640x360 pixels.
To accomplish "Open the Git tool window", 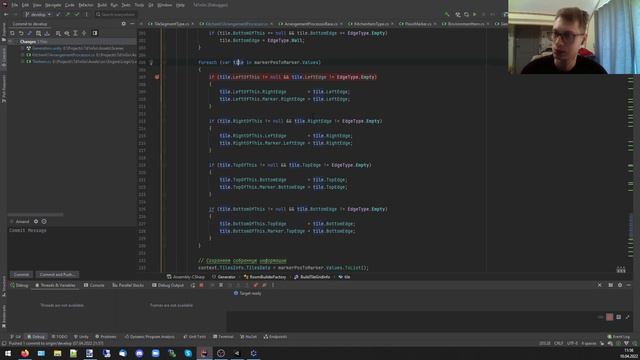I will coord(16,337).
